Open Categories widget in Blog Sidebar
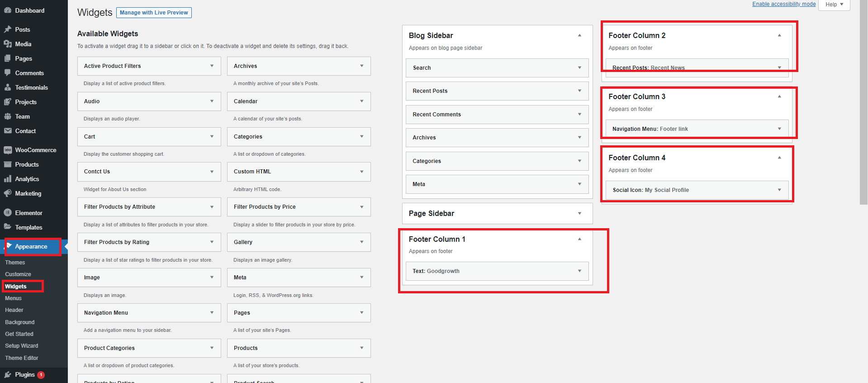Viewport: 868px width, 383px height. point(497,161)
